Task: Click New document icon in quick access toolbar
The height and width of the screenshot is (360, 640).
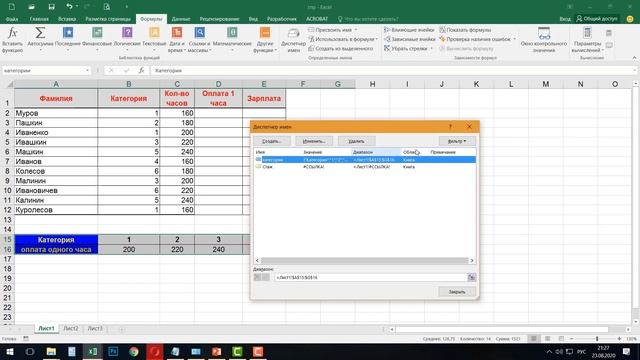Action: pyautogui.click(x=12, y=7)
